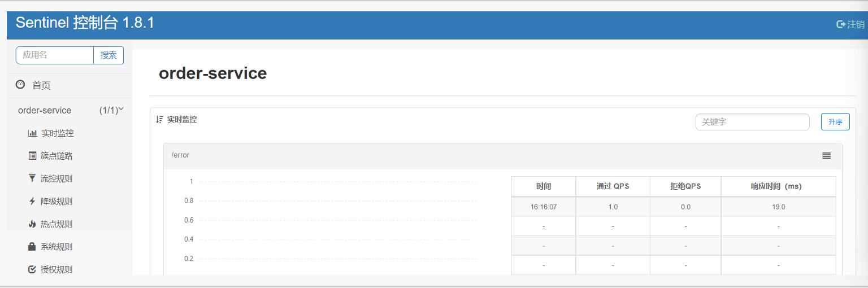Click the 系统规则 lock icon
Viewport: 868px width, 288px height.
(32, 247)
